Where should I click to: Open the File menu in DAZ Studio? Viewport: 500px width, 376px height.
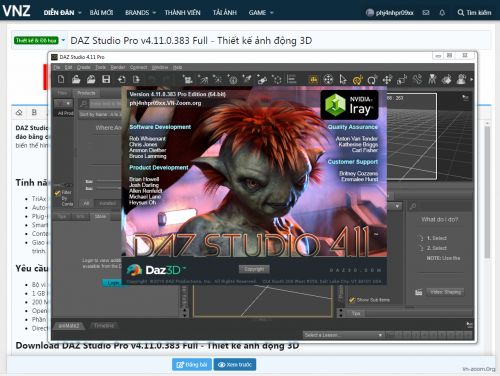(57, 67)
